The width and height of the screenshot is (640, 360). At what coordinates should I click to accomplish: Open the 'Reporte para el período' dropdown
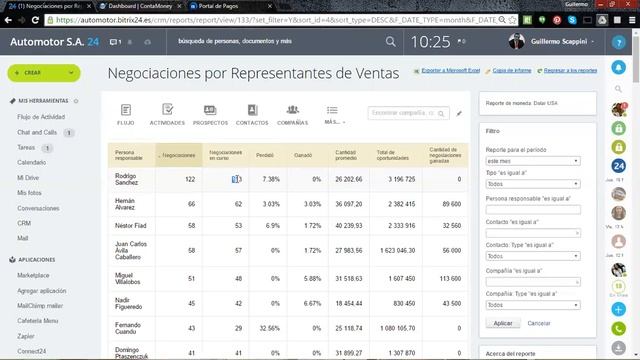click(x=533, y=161)
